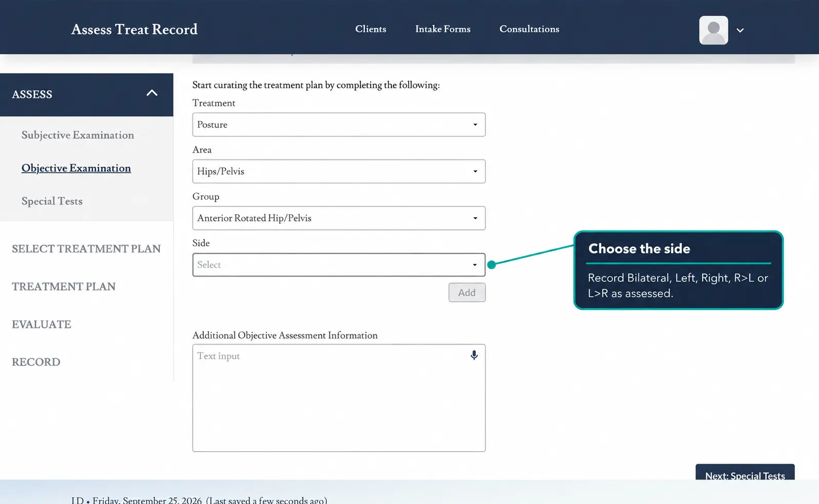Open Special Tests in the sidebar
819x504 pixels.
(x=52, y=201)
